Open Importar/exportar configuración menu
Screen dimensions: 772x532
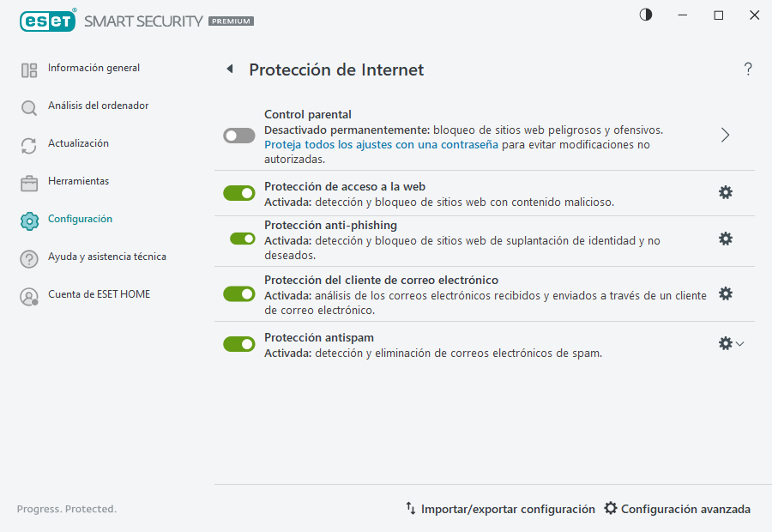[x=500, y=509]
